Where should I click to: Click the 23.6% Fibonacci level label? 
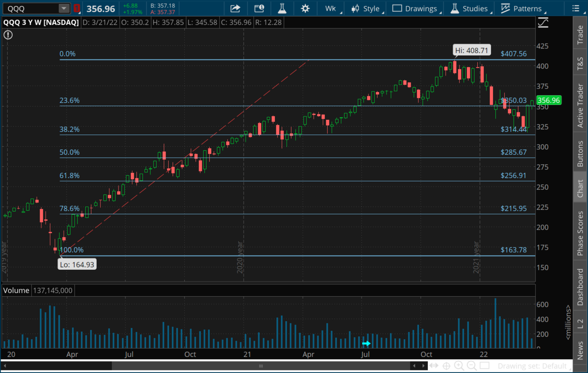point(70,101)
